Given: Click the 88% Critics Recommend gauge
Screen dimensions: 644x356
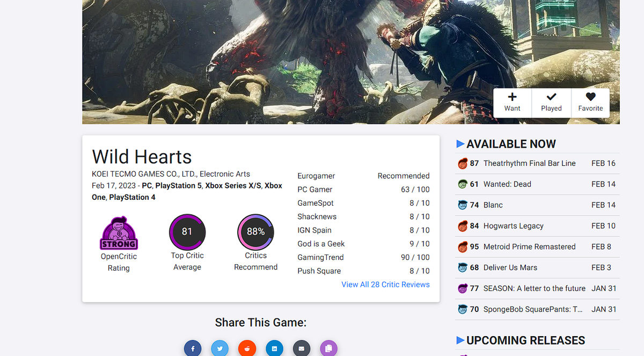Looking at the screenshot, I should [x=256, y=232].
